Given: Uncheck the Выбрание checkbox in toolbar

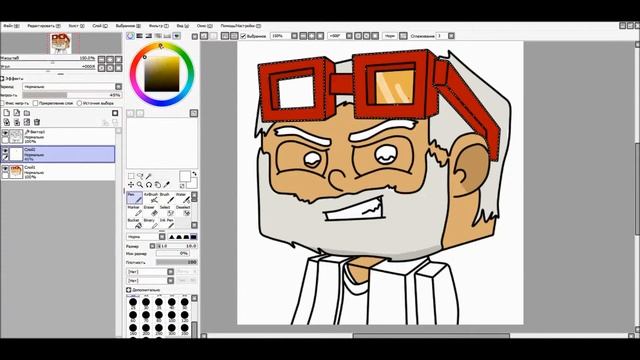Looking at the screenshot, I should click(x=243, y=36).
